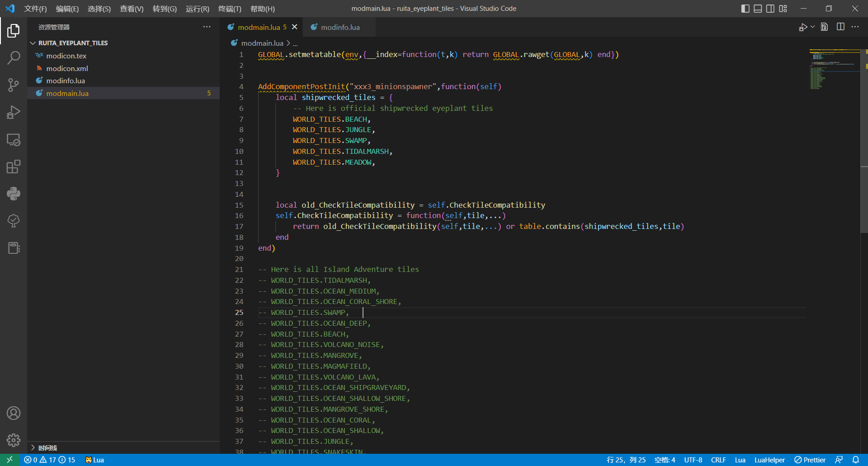This screenshot has height=466, width=868.
Task: Open the Remote Explorer view
Action: 14,139
